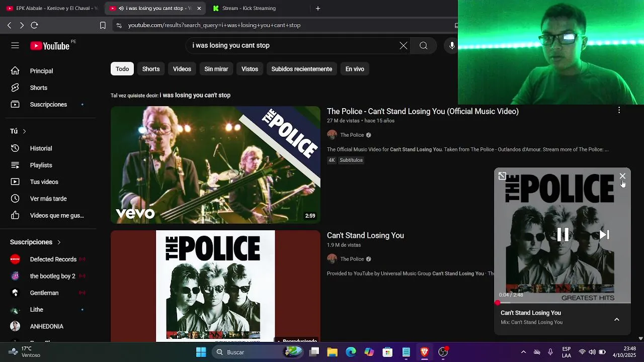Image resolution: width=644 pixels, height=362 pixels.
Task: Click the vevo Police video thumbnail
Action: click(x=215, y=165)
